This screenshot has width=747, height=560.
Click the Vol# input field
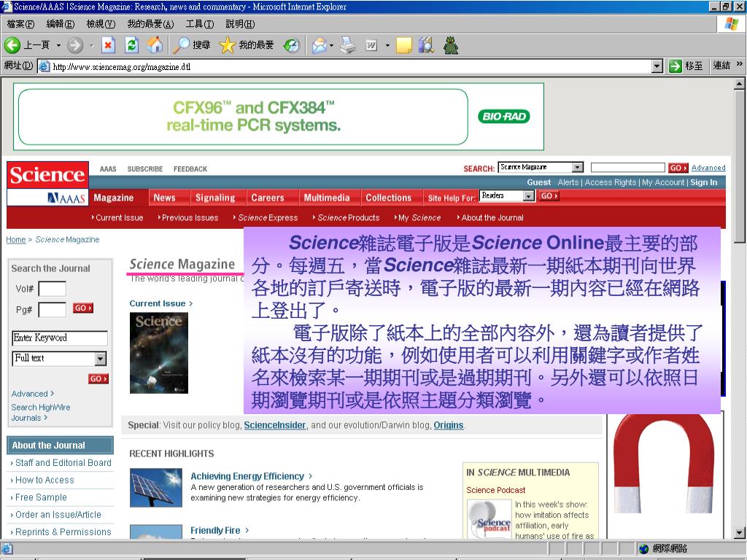click(53, 289)
